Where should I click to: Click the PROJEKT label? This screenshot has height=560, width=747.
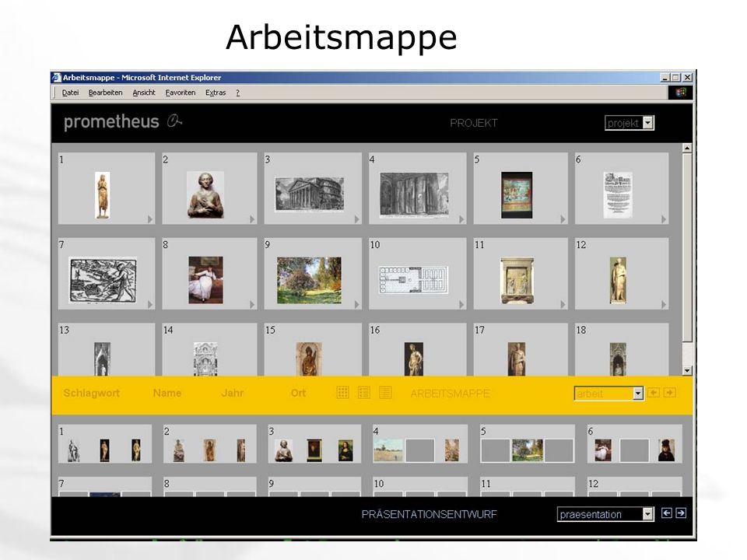click(474, 123)
